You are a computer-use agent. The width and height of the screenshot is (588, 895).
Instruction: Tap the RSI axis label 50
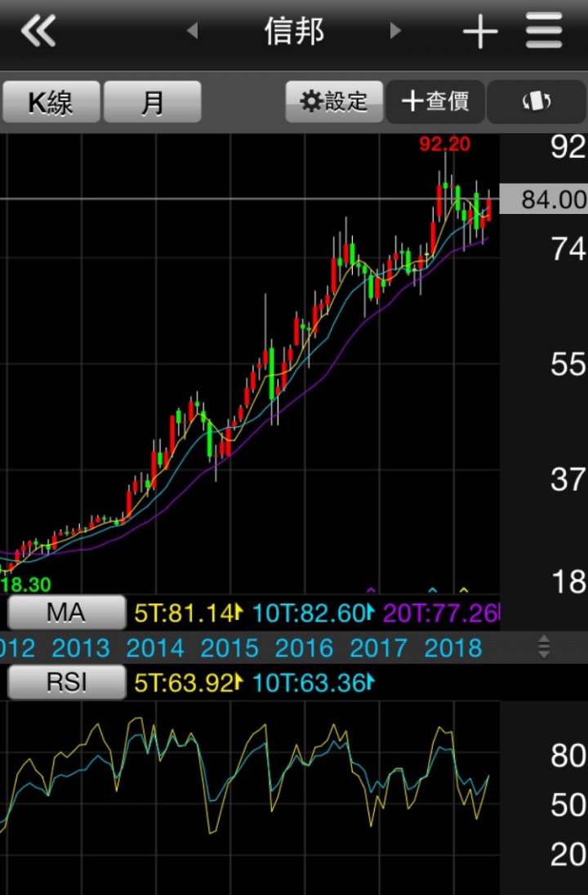[x=568, y=805]
